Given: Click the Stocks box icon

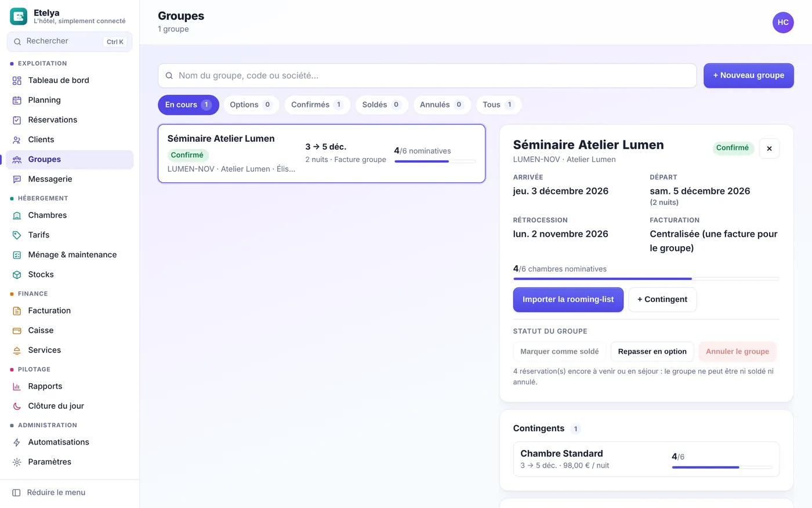Looking at the screenshot, I should pos(17,275).
